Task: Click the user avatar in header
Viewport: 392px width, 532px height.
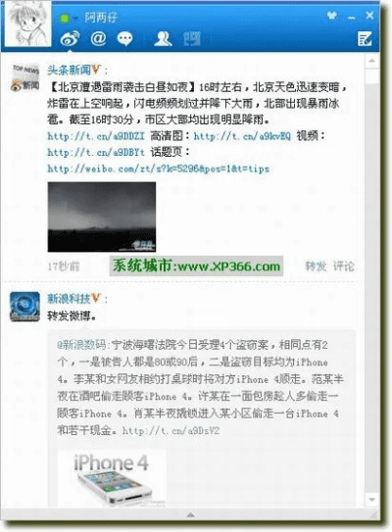Action: point(27,24)
